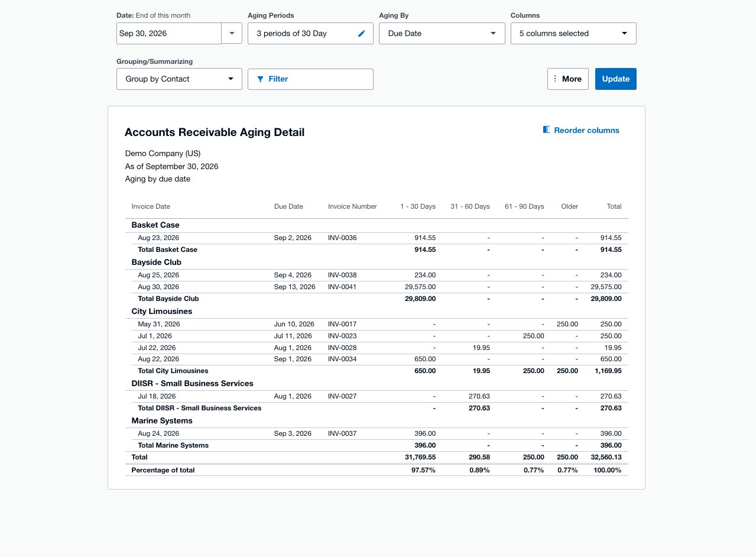Click the Reorder columns link
This screenshot has width=756, height=557.
pos(581,130)
